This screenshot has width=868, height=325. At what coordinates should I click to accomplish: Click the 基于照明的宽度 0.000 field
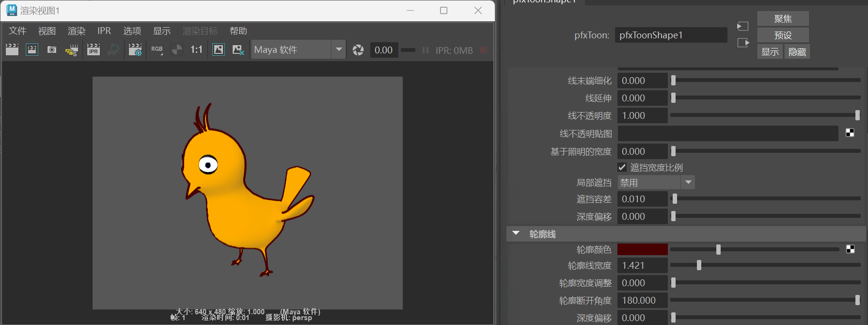[x=643, y=151]
